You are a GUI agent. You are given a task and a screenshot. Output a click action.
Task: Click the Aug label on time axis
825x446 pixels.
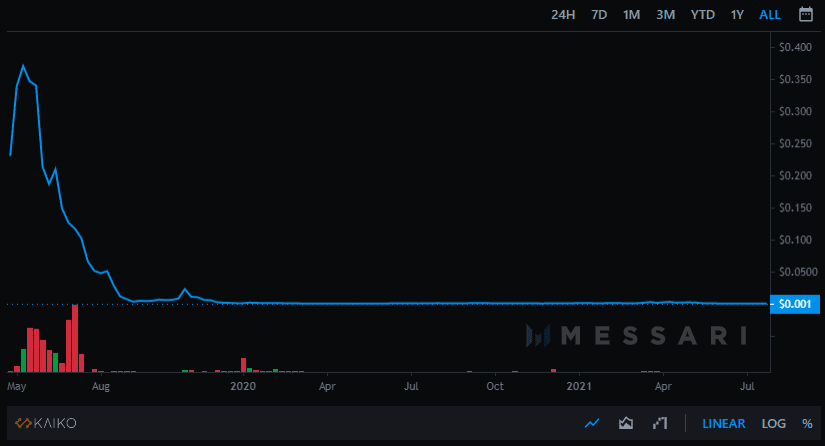[x=100, y=387]
